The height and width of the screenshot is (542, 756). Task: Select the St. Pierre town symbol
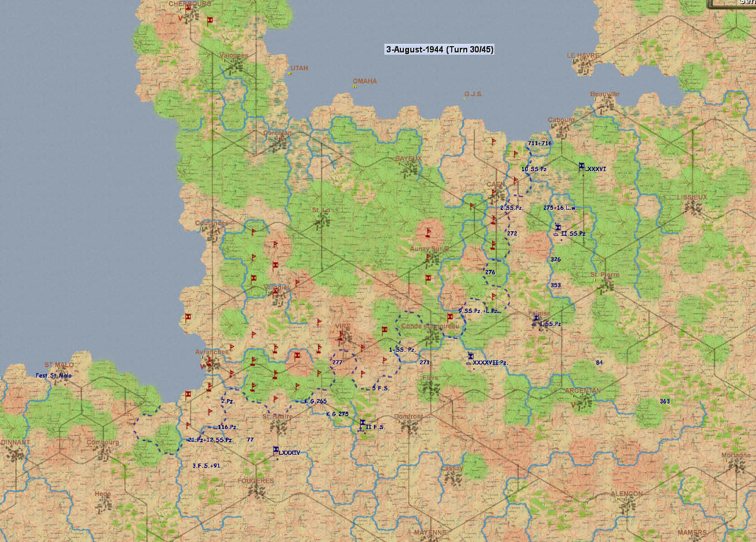pos(605,285)
